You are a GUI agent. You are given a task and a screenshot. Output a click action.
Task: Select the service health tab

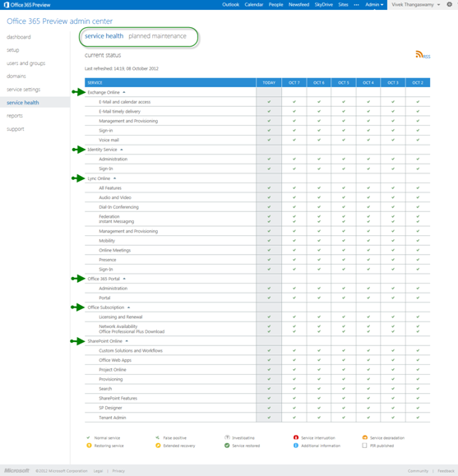[104, 36]
